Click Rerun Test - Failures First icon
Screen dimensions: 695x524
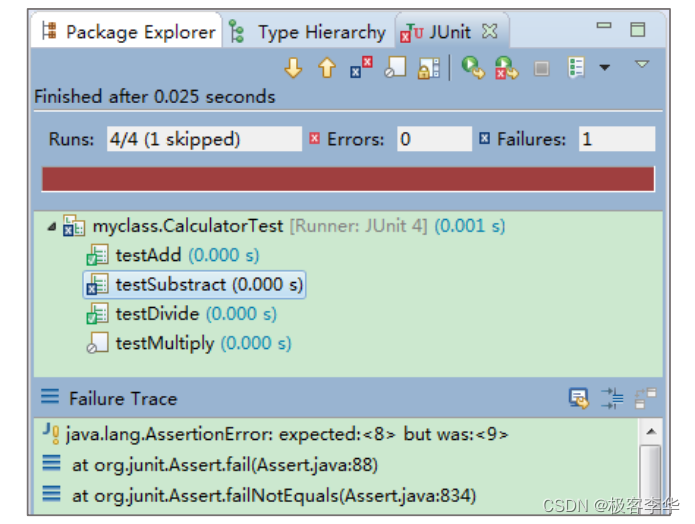coord(507,68)
